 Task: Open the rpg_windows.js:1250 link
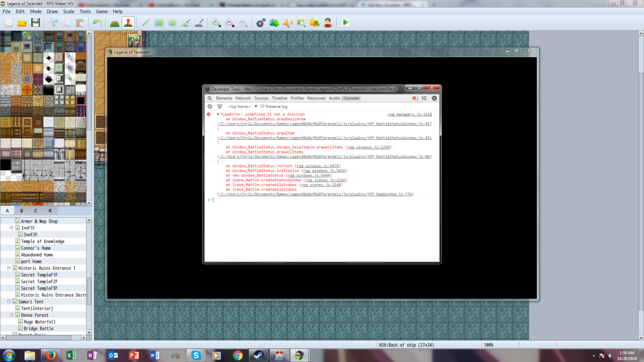[x=368, y=148]
